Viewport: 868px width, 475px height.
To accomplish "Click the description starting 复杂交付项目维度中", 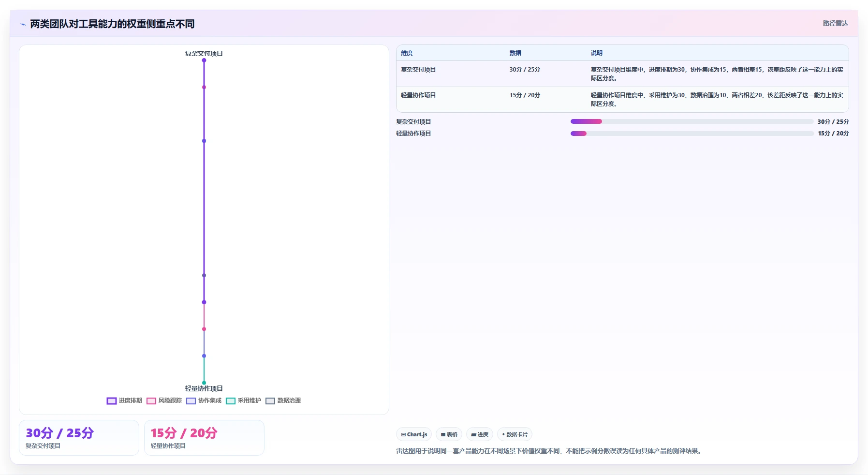I will point(717,74).
